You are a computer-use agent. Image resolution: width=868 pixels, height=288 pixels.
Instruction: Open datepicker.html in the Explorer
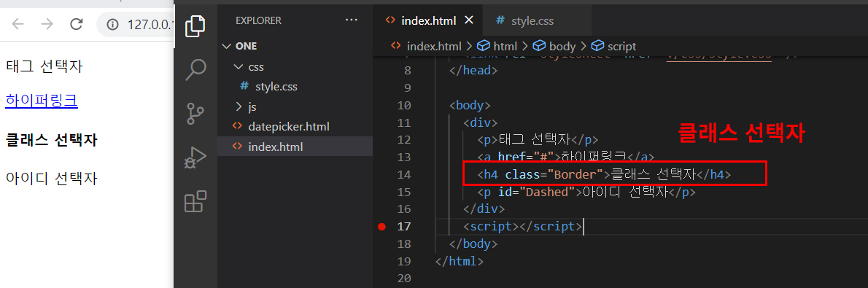click(288, 126)
